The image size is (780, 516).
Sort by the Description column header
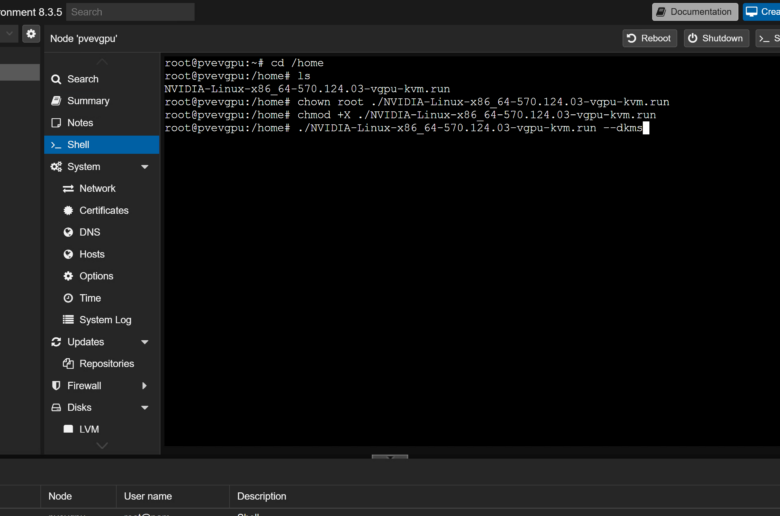(505, 496)
